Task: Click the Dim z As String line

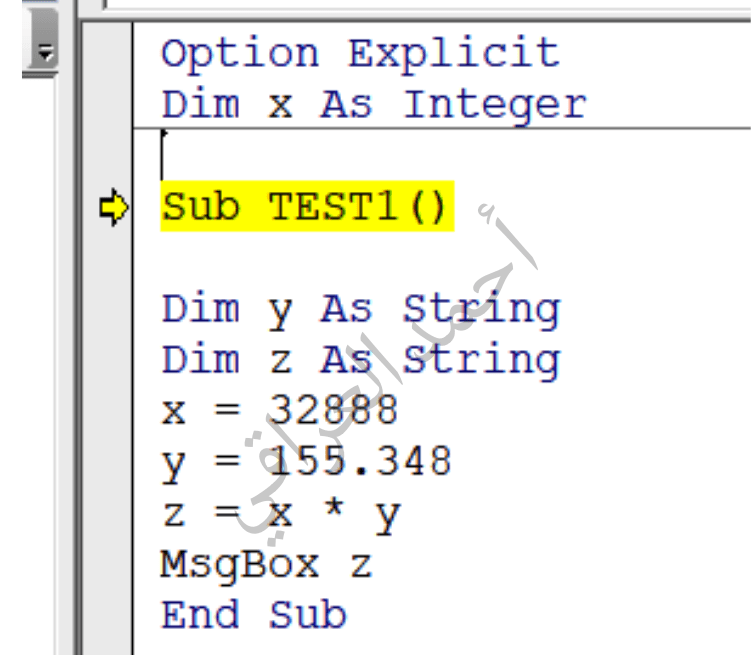Action: (x=360, y=361)
